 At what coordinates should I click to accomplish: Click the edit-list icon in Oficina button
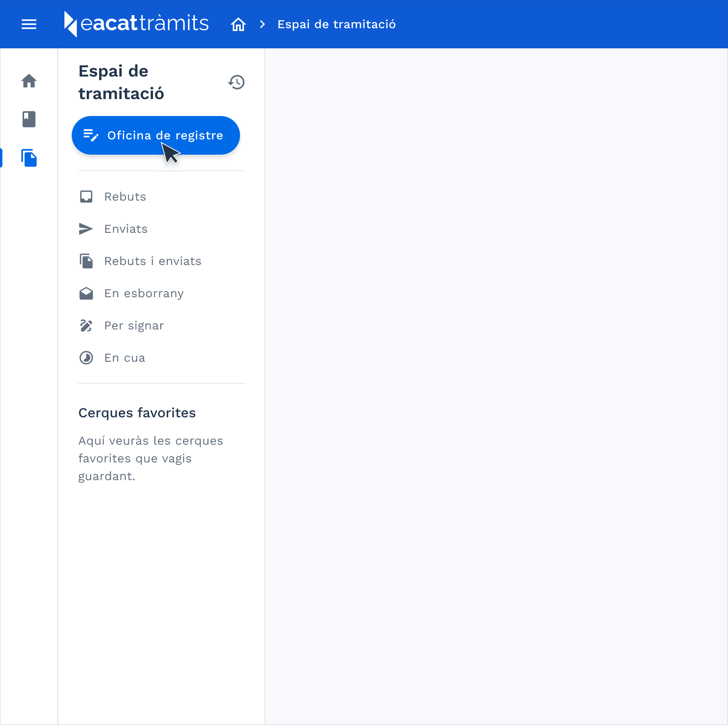[91, 135]
